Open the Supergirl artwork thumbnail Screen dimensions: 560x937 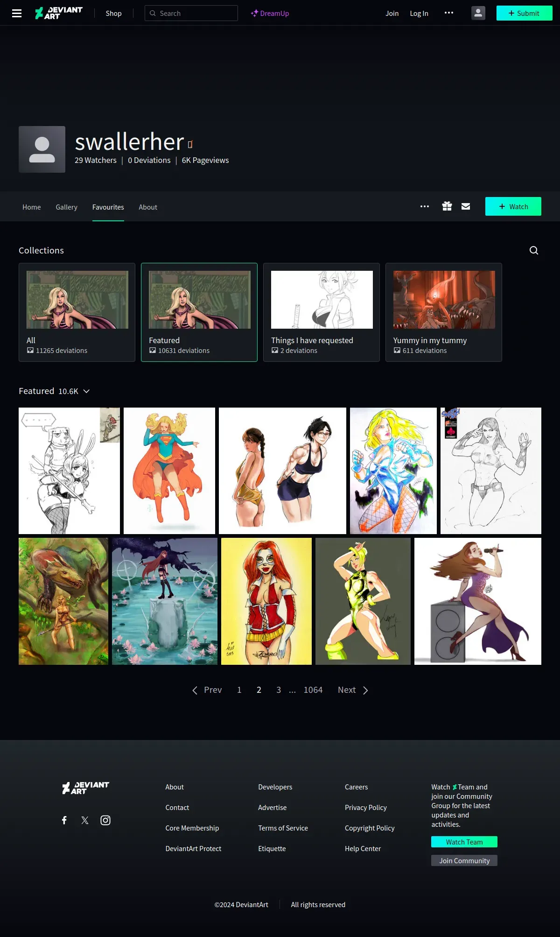click(169, 471)
